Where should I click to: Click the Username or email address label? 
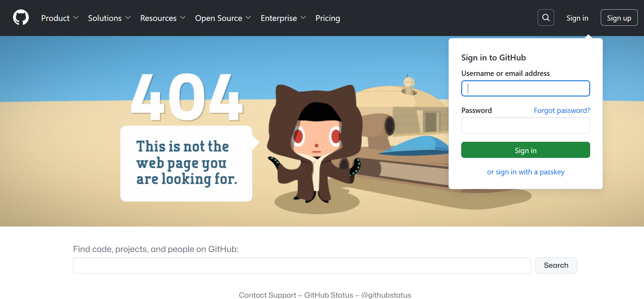point(505,73)
